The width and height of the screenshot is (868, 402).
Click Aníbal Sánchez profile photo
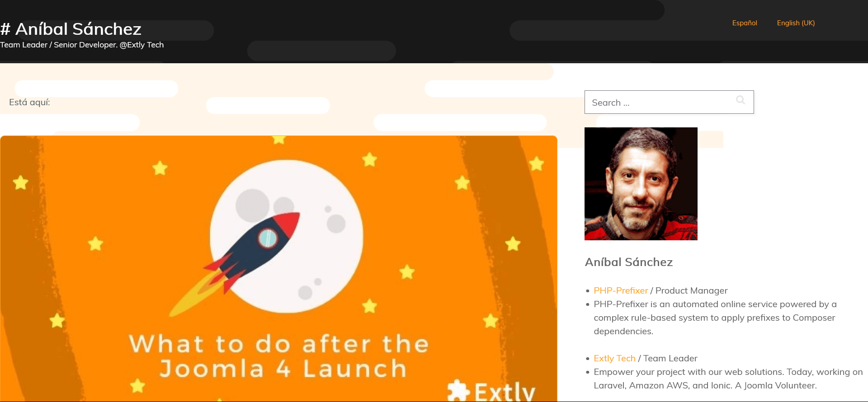(641, 184)
